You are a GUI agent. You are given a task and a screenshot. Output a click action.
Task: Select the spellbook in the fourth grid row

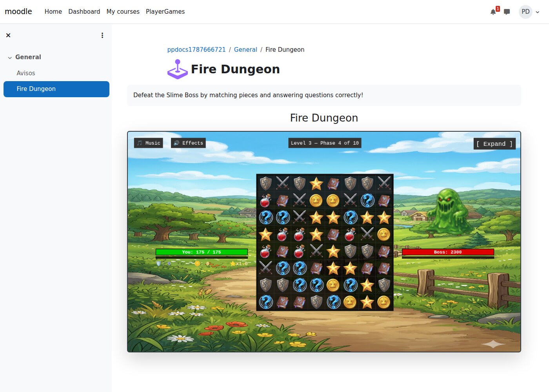pyautogui.click(x=333, y=234)
